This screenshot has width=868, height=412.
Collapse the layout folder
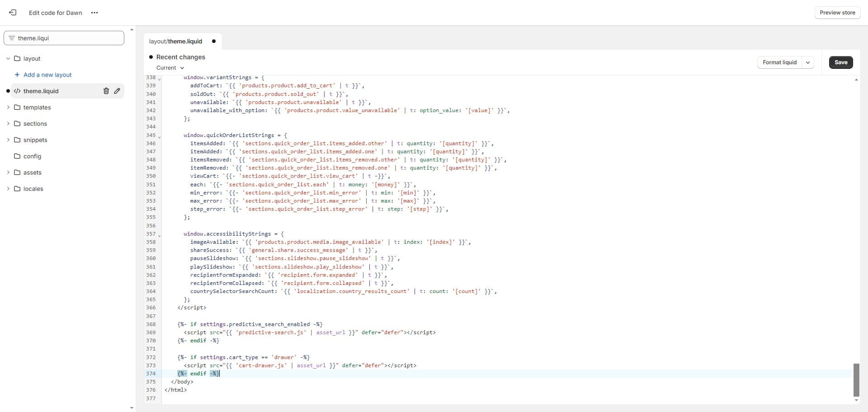(x=8, y=58)
